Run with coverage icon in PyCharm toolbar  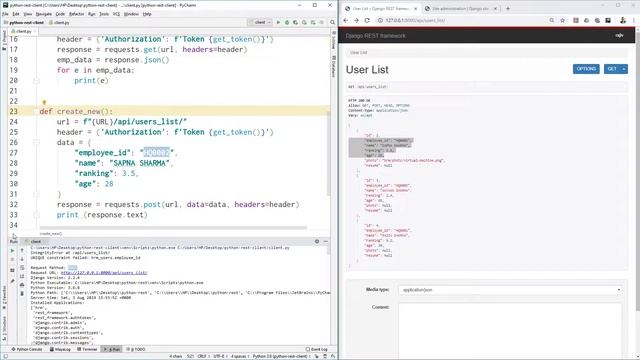pyautogui.click(x=296, y=22)
